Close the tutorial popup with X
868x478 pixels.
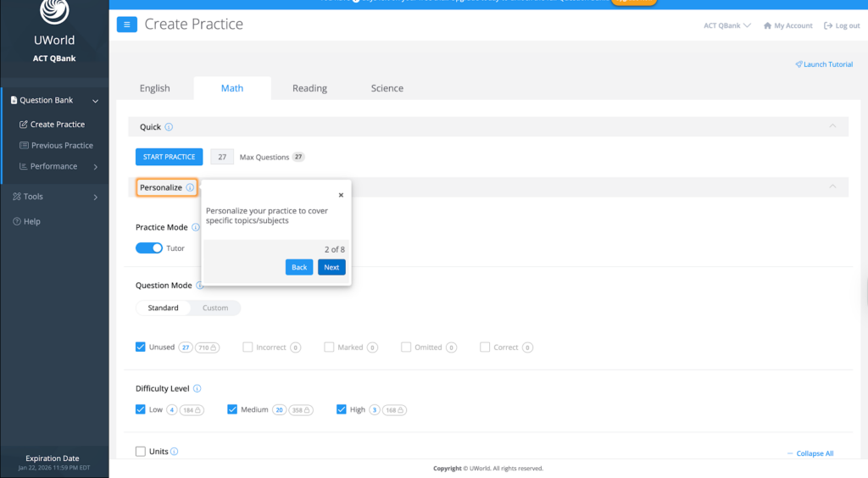point(341,195)
